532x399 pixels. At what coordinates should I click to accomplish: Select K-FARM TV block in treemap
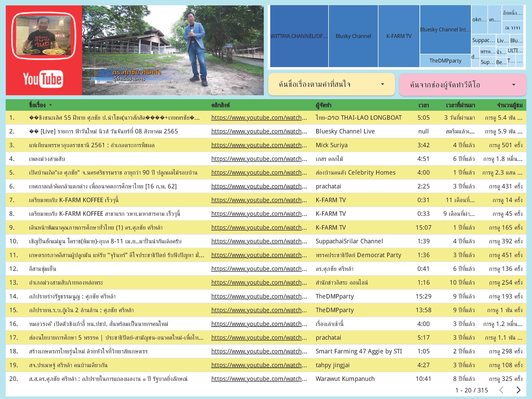coord(399,36)
